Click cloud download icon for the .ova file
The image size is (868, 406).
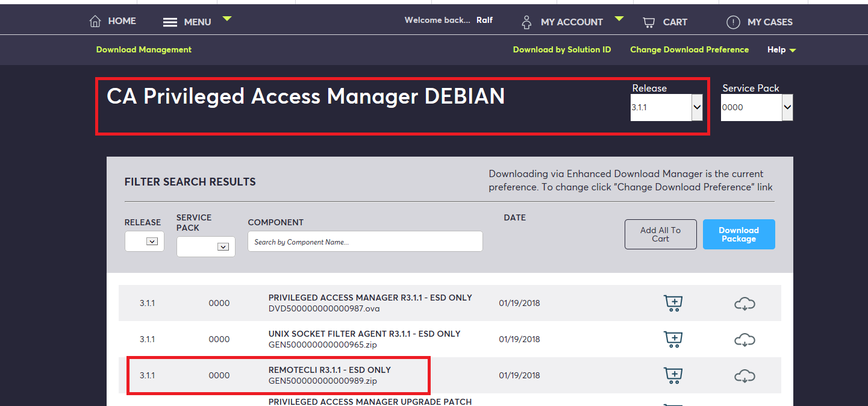pos(745,303)
